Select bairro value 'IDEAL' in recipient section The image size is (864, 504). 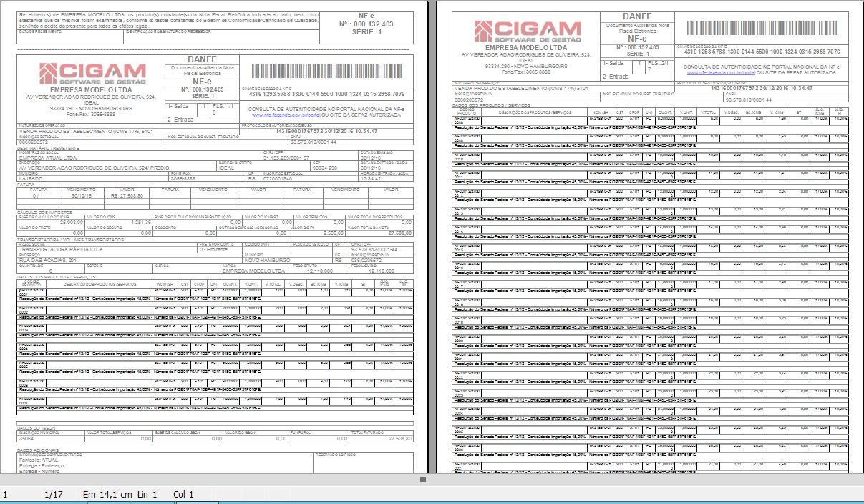pyautogui.click(x=226, y=168)
